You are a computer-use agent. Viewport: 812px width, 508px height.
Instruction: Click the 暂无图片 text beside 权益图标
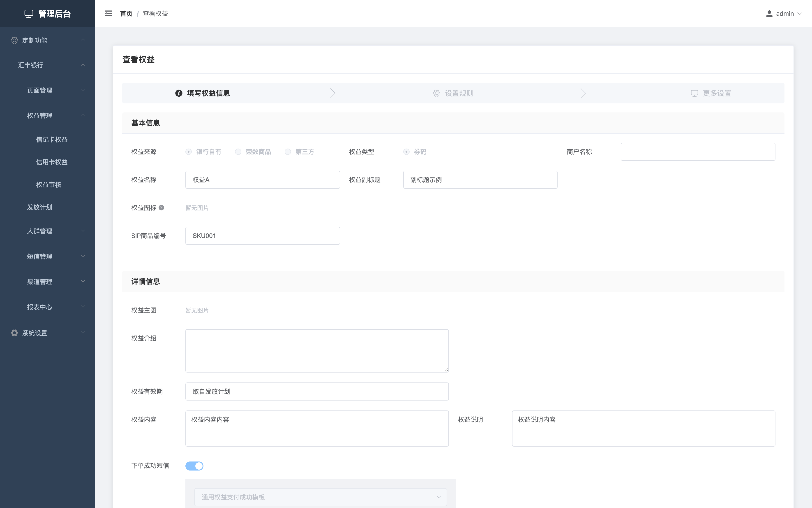[197, 208]
